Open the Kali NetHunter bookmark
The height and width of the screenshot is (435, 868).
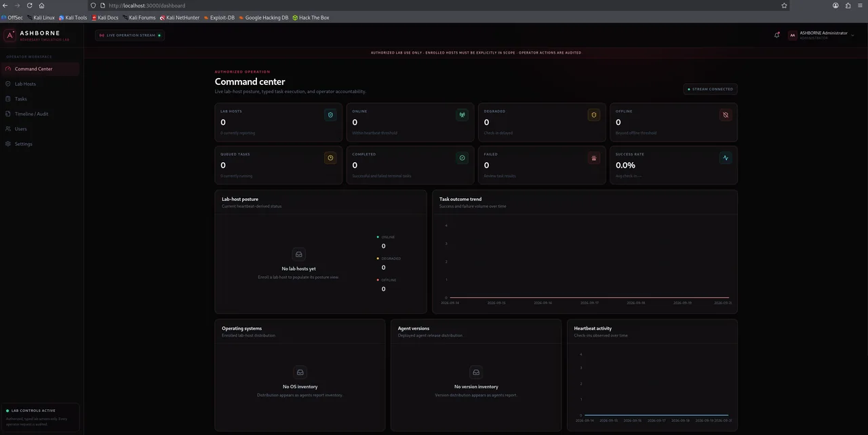pos(180,18)
